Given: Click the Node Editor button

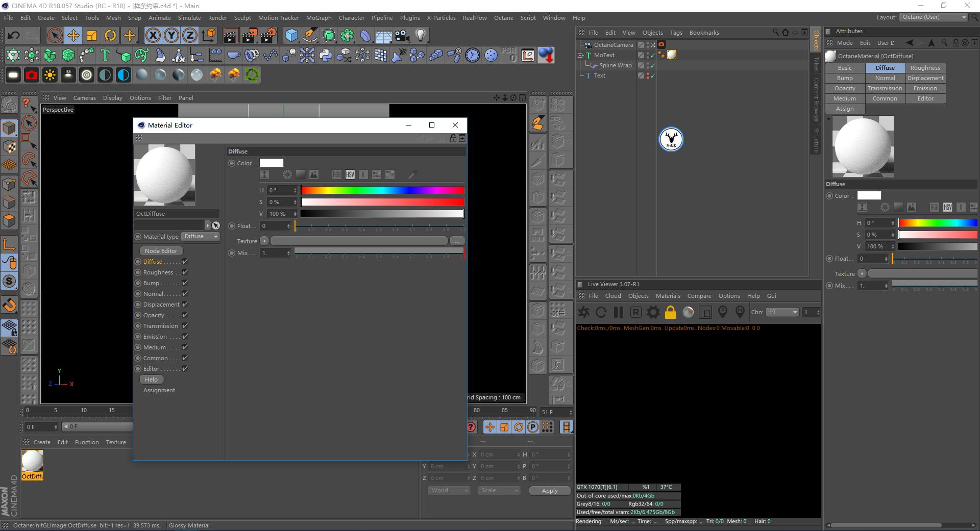Looking at the screenshot, I should point(160,250).
